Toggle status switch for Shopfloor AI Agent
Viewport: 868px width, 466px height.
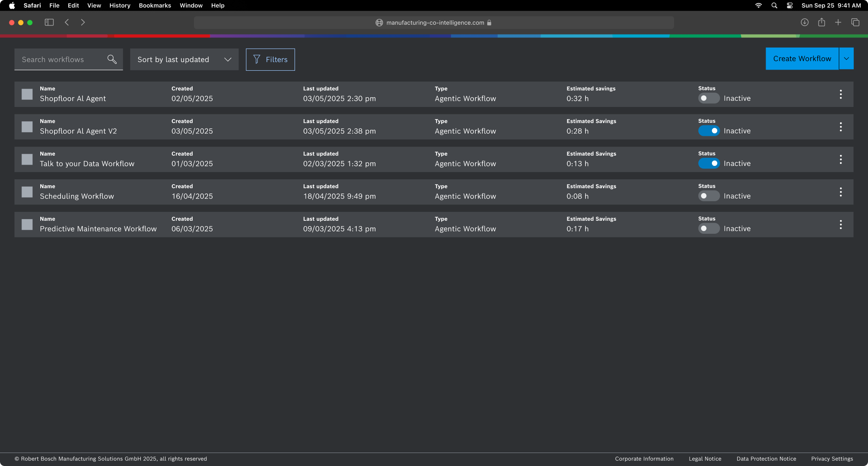pos(709,98)
